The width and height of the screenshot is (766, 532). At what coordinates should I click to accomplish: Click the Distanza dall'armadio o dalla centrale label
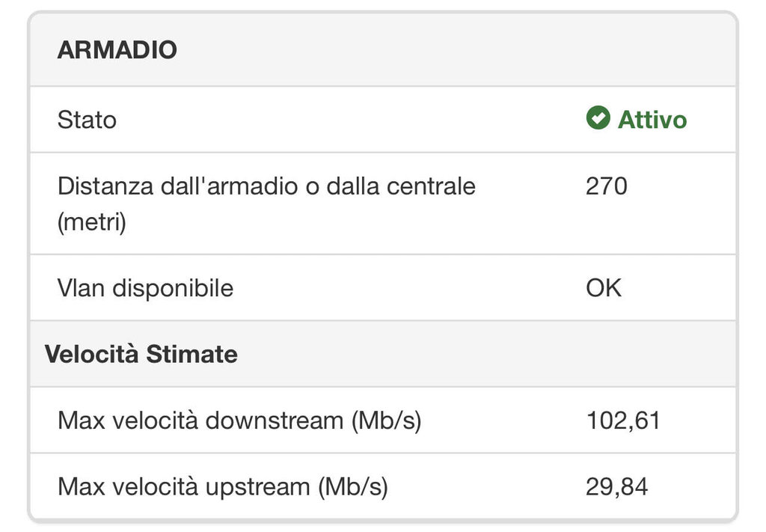[266, 186]
